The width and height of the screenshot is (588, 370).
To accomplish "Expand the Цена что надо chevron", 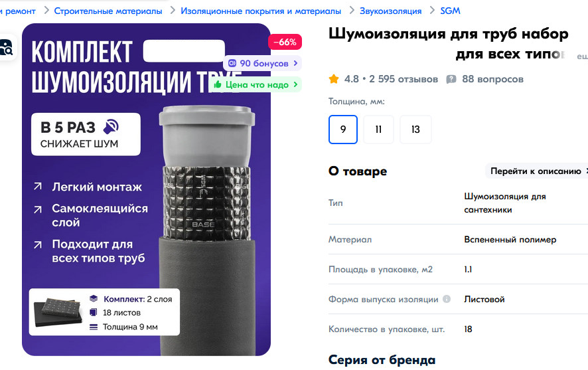I will coord(295,84).
